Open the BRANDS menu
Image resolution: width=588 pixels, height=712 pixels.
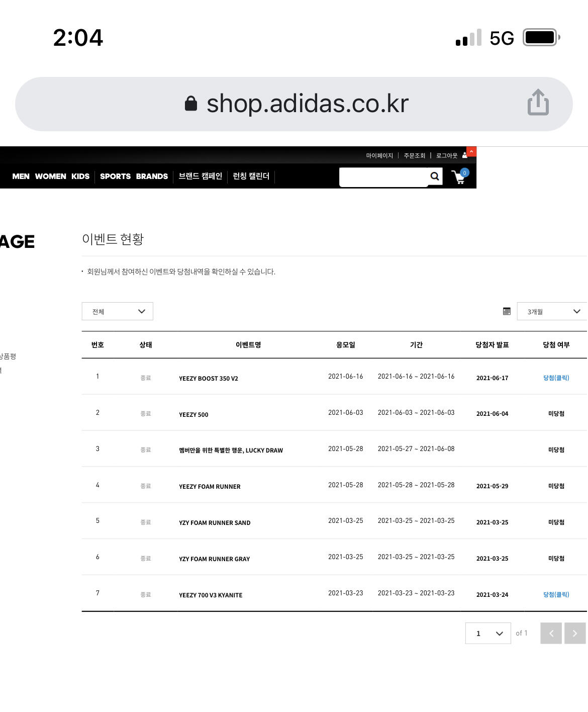[152, 176]
